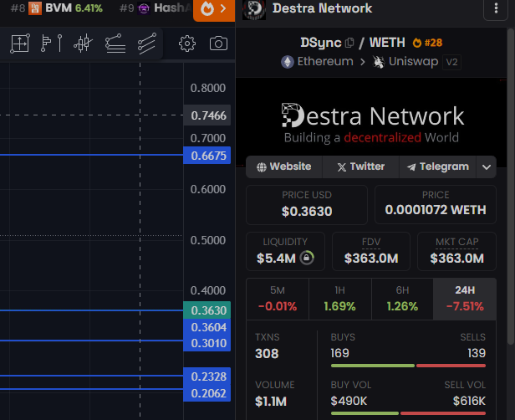515x420 pixels.
Task: Select the parallel channel drawing tool
Action: tap(147, 43)
